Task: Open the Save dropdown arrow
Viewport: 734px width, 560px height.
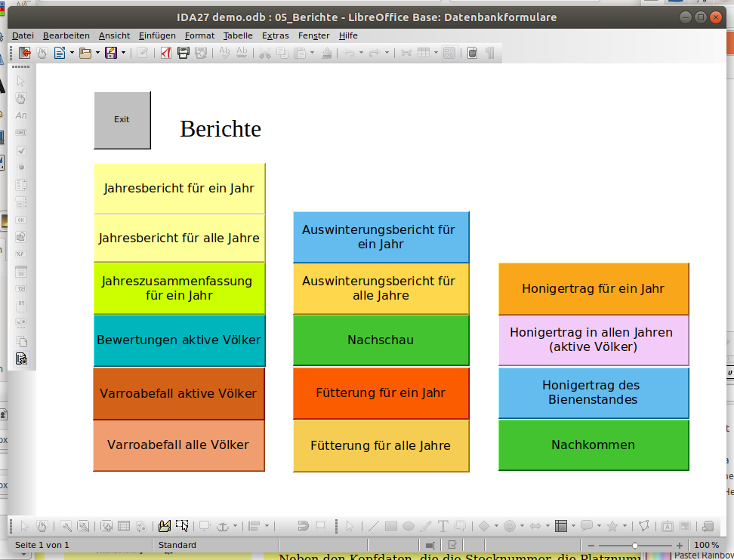Action: click(x=123, y=53)
